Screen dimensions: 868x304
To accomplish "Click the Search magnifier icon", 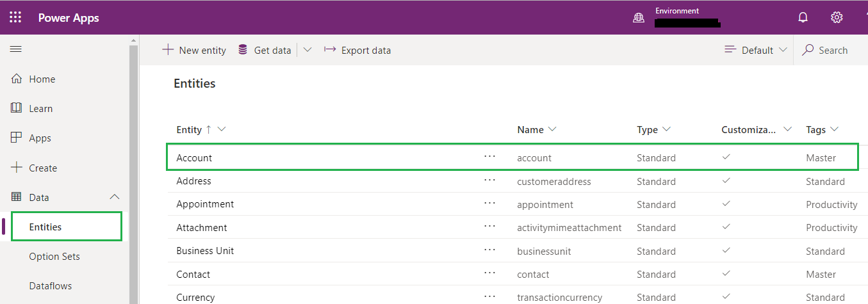I will pos(808,50).
